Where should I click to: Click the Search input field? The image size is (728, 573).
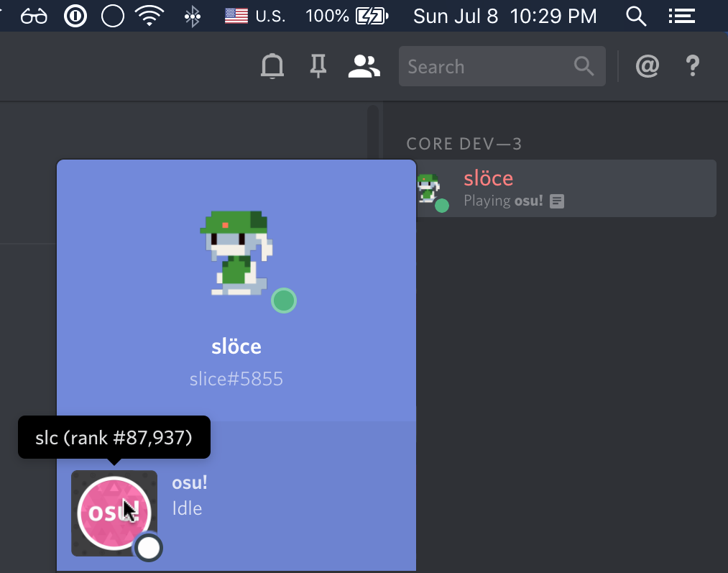[x=502, y=66]
